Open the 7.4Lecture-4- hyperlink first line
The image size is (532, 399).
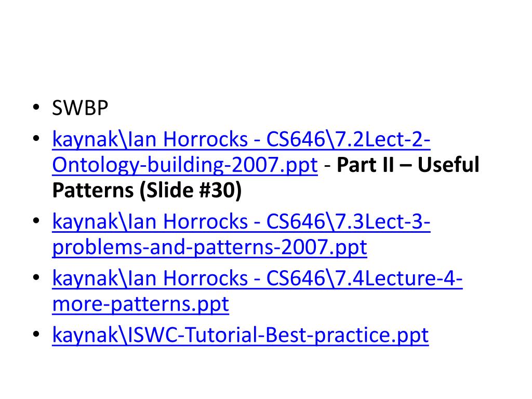click(257, 278)
